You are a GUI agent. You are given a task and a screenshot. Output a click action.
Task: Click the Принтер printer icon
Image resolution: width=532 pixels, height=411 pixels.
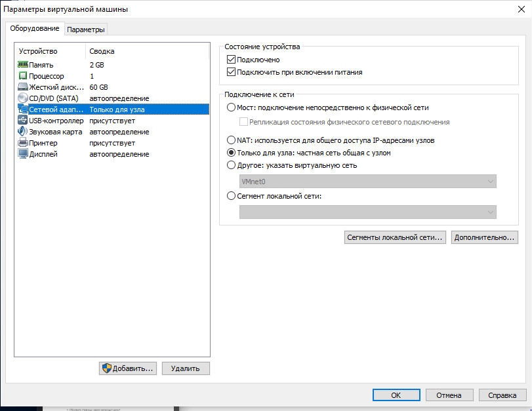23,143
